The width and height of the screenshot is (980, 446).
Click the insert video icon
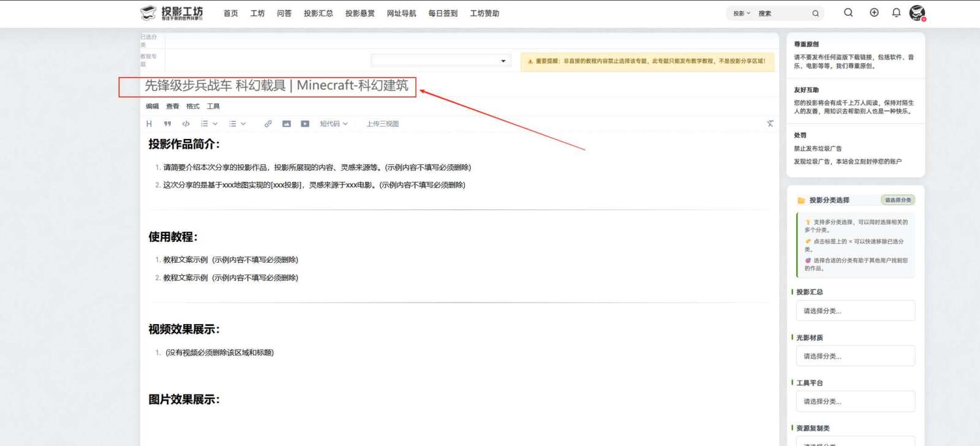point(305,124)
